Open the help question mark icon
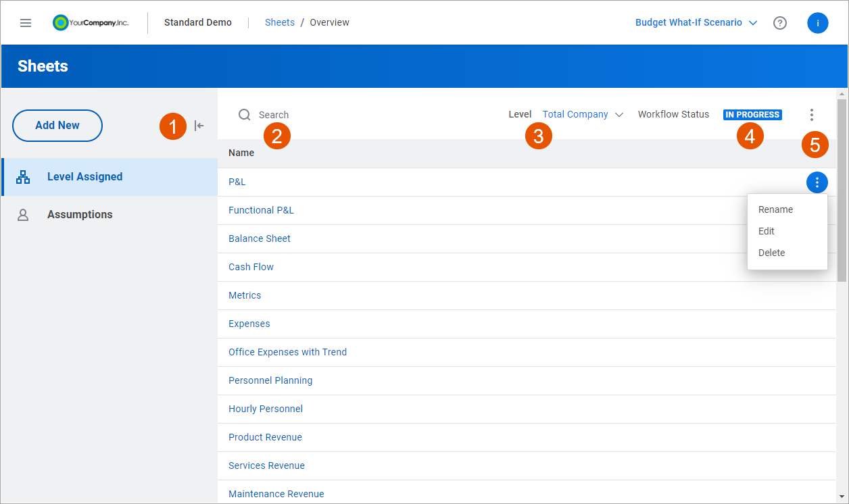This screenshot has width=849, height=504. coord(780,23)
